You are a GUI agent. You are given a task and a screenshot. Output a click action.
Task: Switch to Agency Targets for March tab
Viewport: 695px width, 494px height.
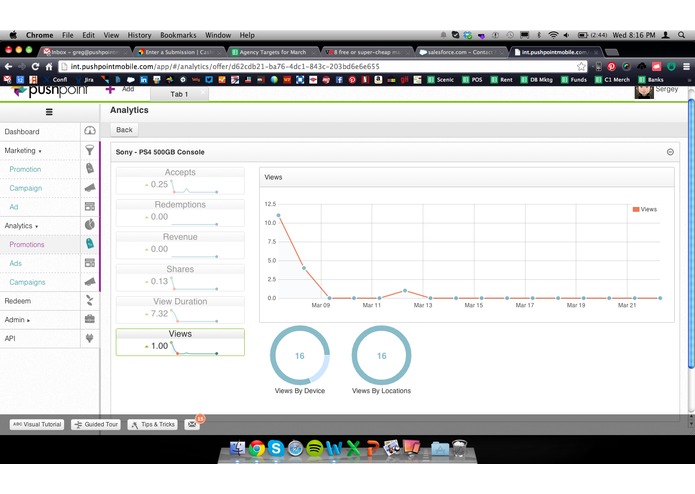pyautogui.click(x=273, y=52)
